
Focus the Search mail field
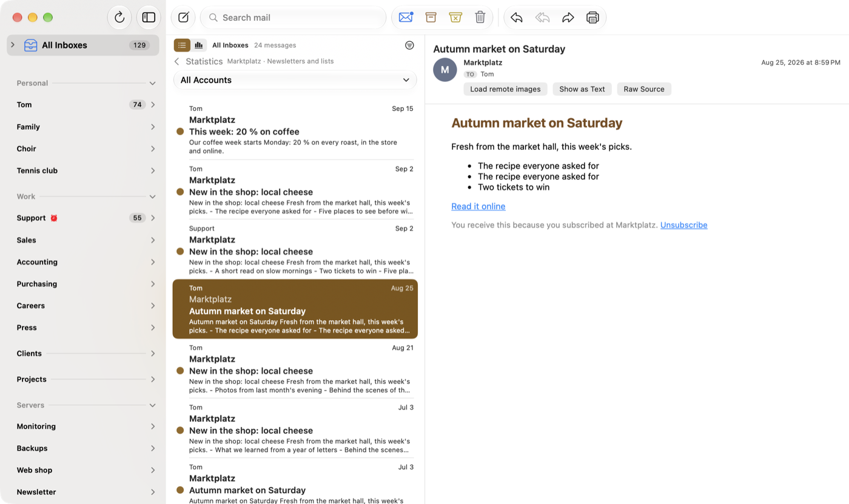(x=294, y=18)
